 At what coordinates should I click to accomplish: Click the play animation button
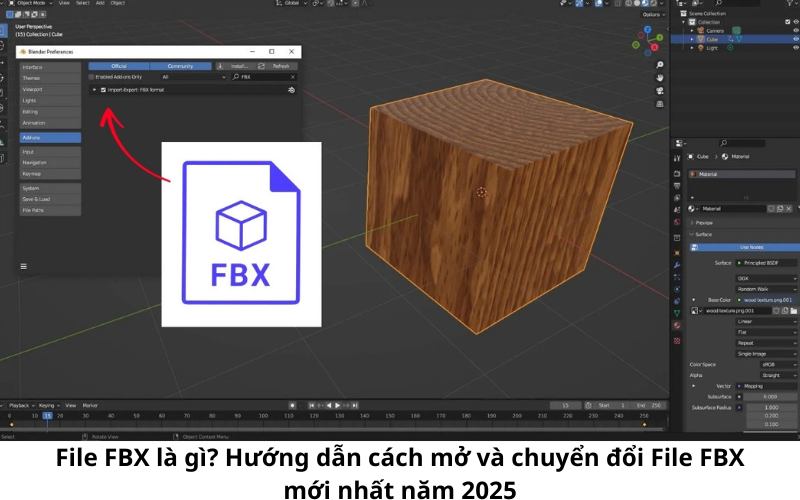337,406
